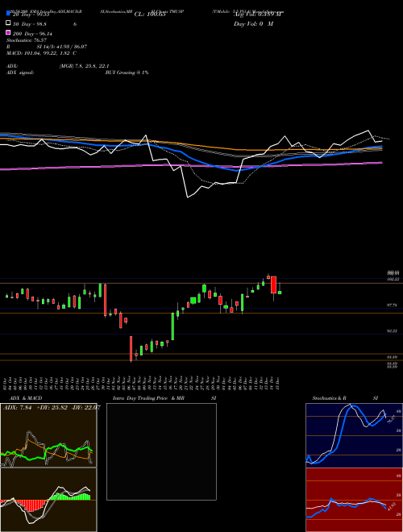The width and height of the screenshot is (403, 532).
Task: Click the 'Intra Day Trading Price & MR' title
Action: [x=148, y=398]
